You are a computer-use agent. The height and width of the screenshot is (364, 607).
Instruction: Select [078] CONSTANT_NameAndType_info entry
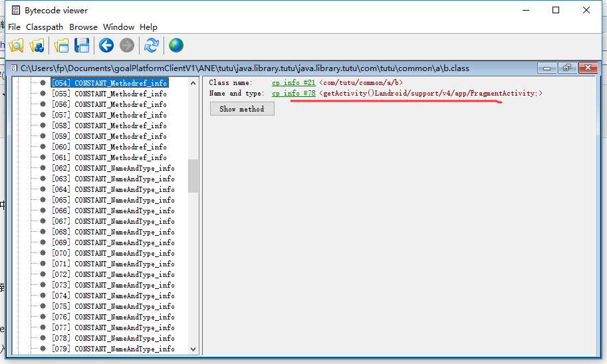point(114,338)
